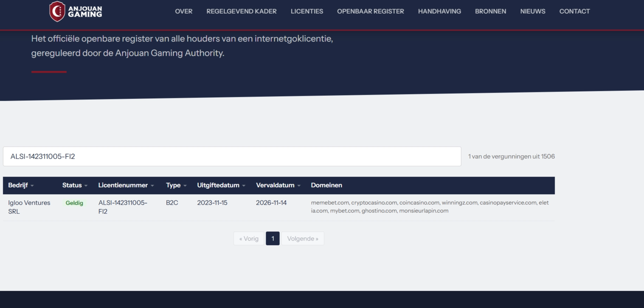This screenshot has width=644, height=308.
Task: Go to NIEUWS page
Action: (533, 11)
